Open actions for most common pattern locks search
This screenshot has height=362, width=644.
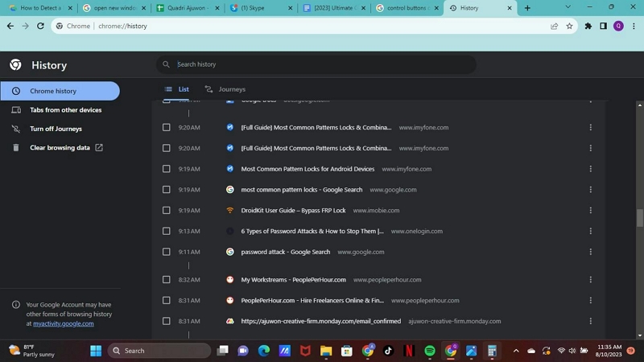[x=591, y=190]
